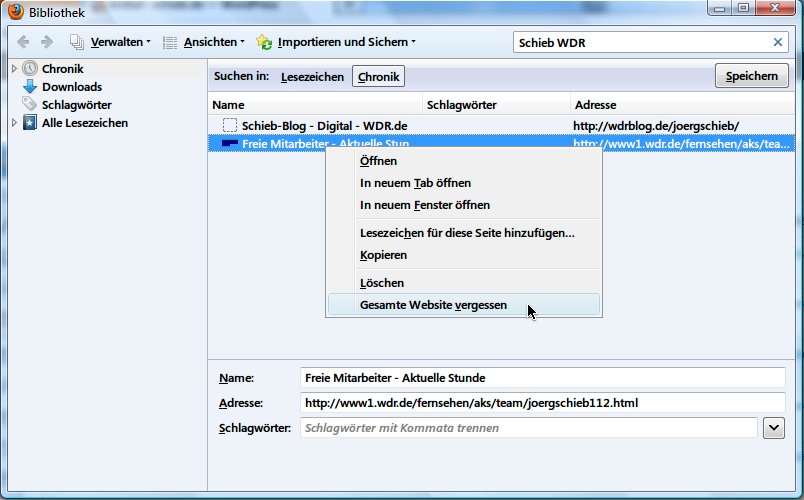
Task: Click the back arrow in toolbar
Action: [x=23, y=42]
